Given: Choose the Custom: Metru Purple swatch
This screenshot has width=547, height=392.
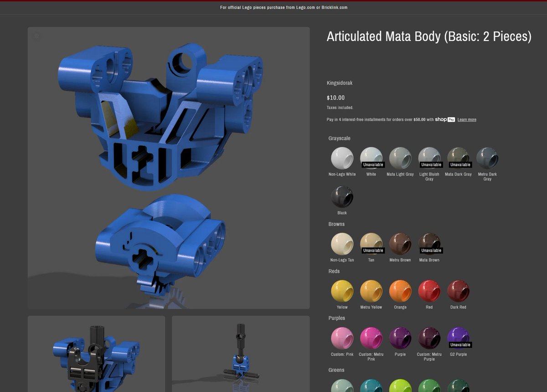Looking at the screenshot, I should 429,338.
